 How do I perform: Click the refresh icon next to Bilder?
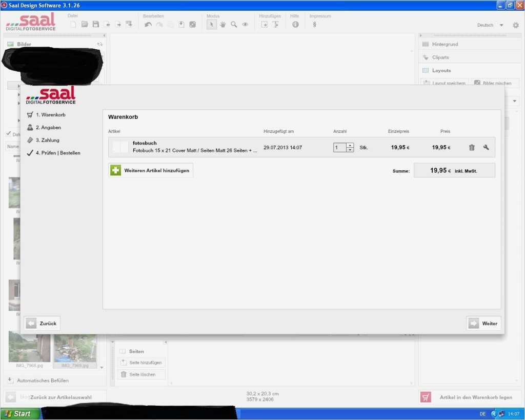(x=100, y=44)
